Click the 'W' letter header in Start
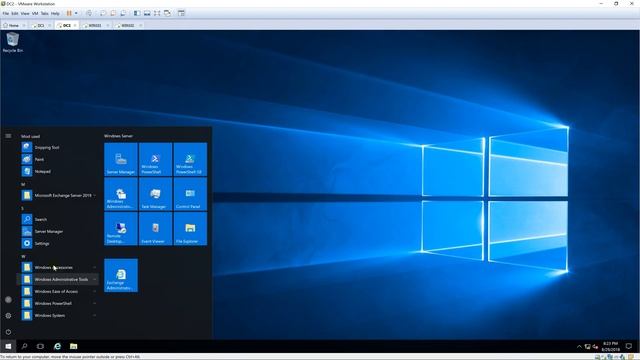The width and height of the screenshot is (640, 360). [x=23, y=256]
